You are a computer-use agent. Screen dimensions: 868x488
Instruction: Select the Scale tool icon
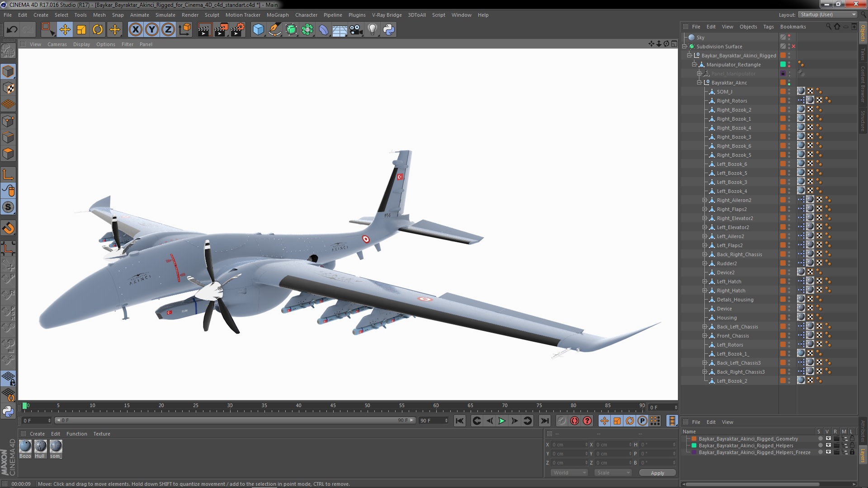81,30
